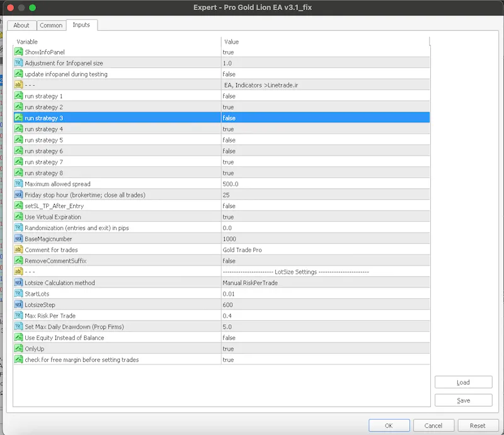Click icon beside run strategy 8
Screen dimensions: 504x435
click(x=19, y=173)
